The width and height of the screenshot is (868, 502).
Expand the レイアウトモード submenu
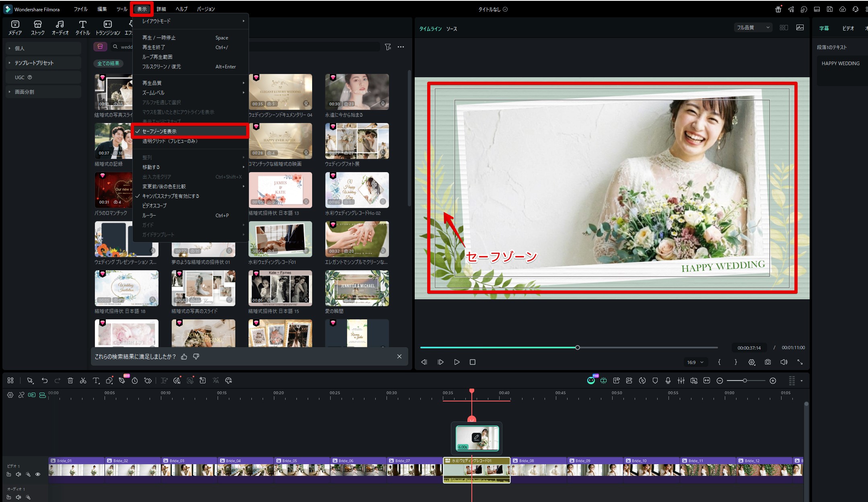tap(190, 21)
